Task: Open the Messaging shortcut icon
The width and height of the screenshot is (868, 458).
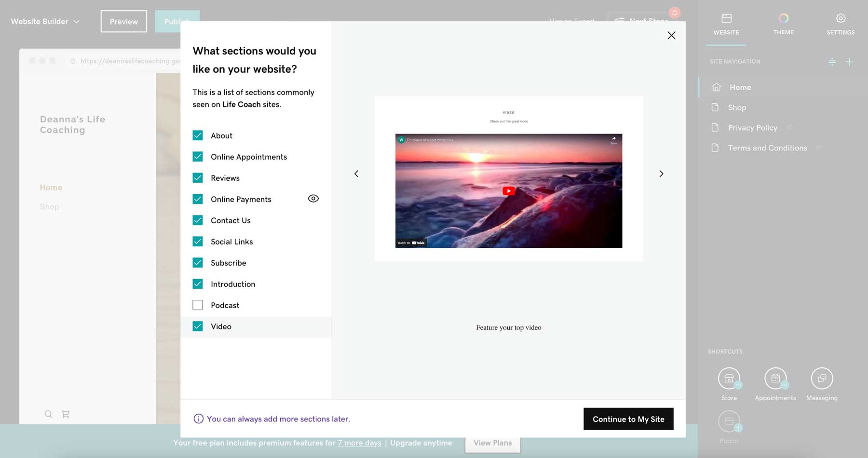Action: click(x=822, y=379)
